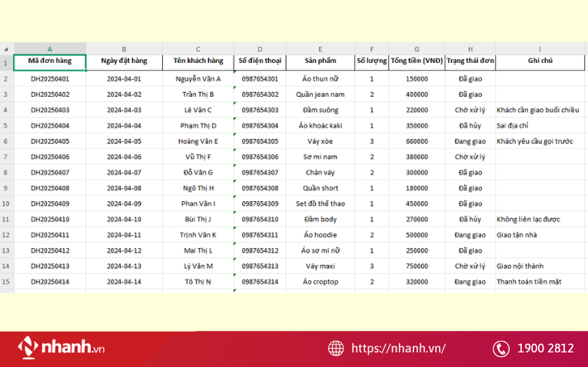Select column E header
This screenshot has height=367, width=588.
(x=321, y=49)
